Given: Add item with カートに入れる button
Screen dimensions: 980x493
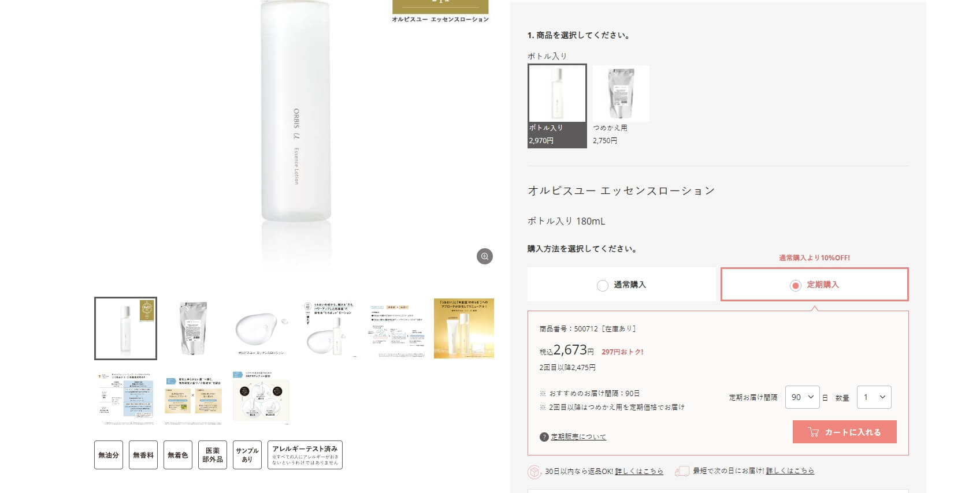Looking at the screenshot, I should pos(845,432).
